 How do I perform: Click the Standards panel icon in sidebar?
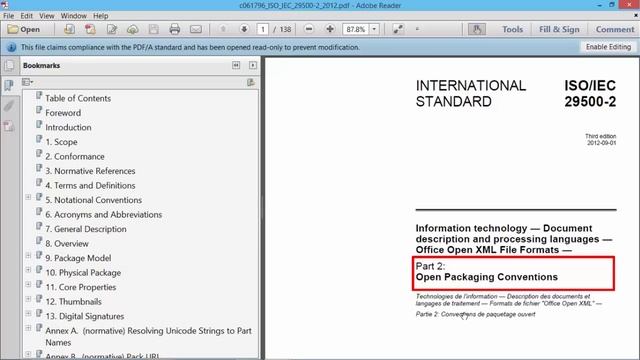tap(9, 126)
